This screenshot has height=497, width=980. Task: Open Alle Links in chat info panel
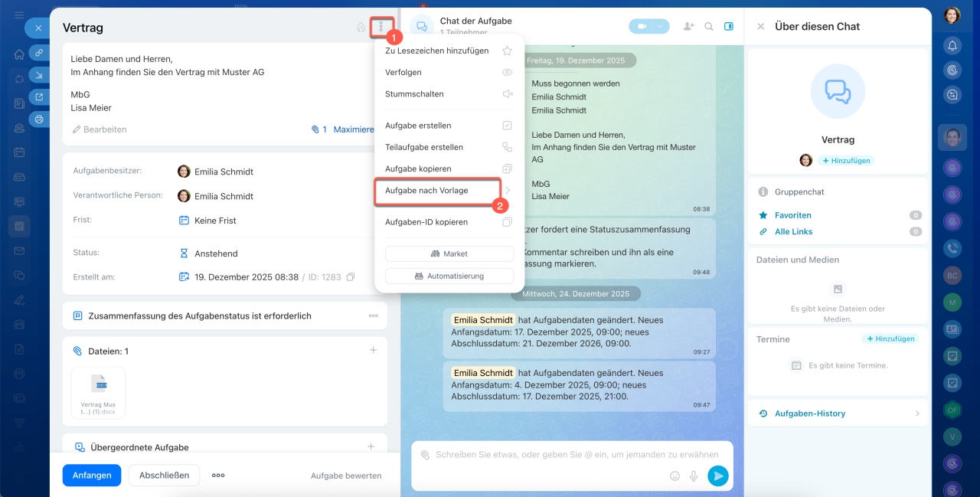tap(794, 231)
